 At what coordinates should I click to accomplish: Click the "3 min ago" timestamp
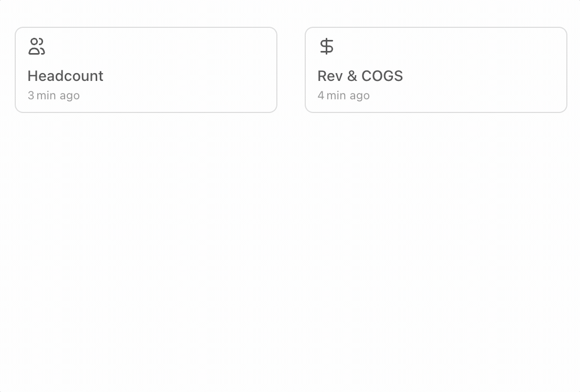(x=54, y=96)
